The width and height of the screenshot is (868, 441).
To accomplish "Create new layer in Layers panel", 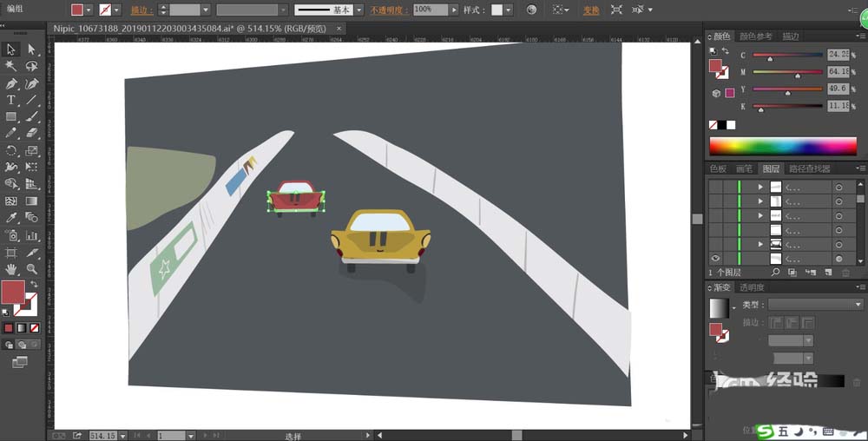I will pos(828,273).
